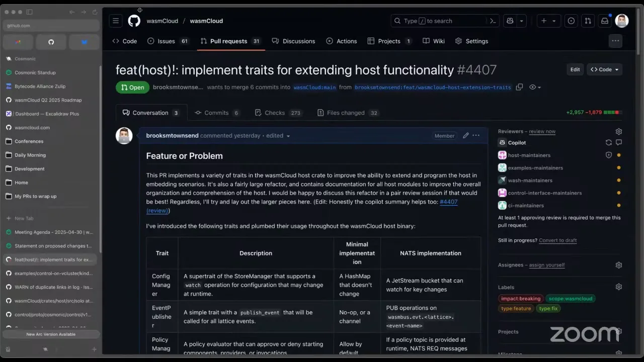Open the global Issues icon in header
The image size is (644, 362).
click(x=571, y=21)
